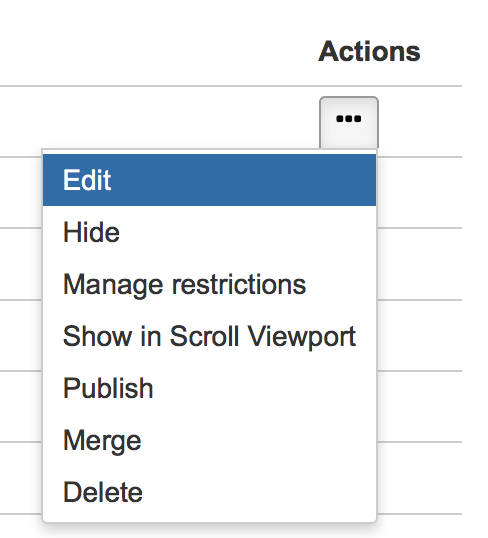Toggle the row's more-actions ellipsis dropdown
Viewport: 488px width, 538px height.
tap(349, 122)
